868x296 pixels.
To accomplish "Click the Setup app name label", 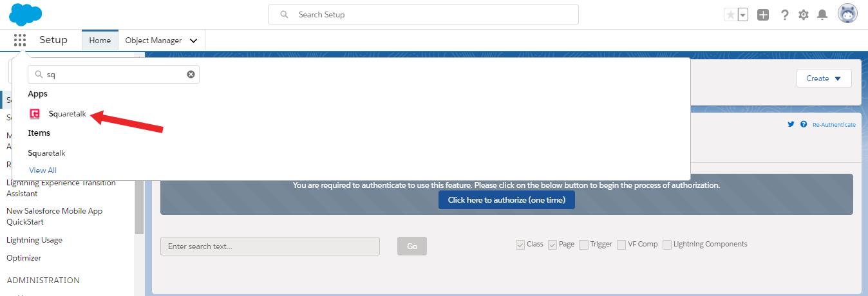I will click(x=53, y=40).
